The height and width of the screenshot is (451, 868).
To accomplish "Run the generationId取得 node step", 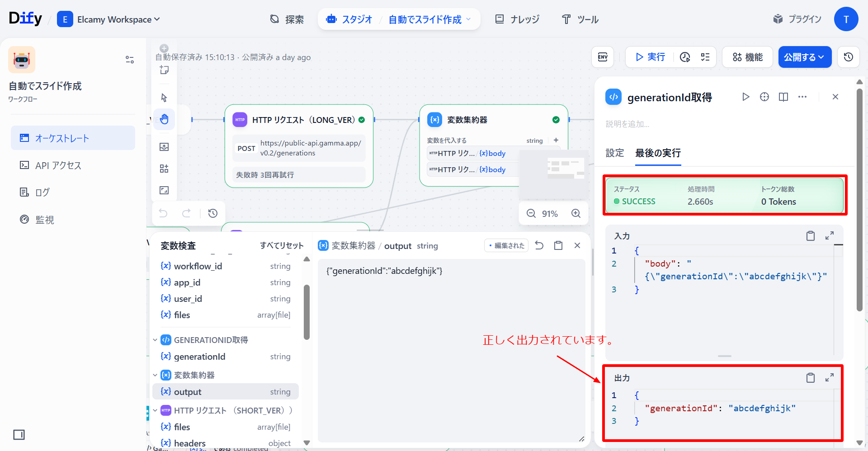I will 745,97.
